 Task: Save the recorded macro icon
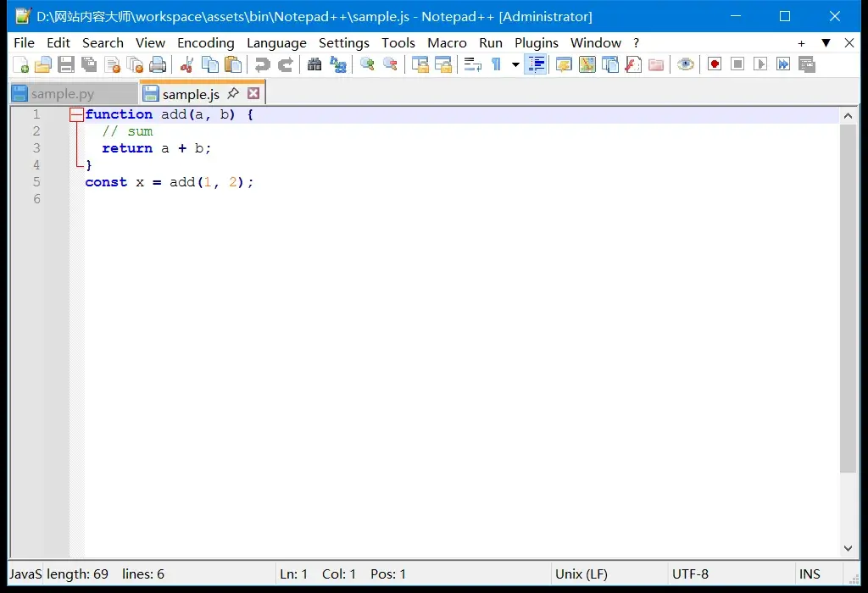pyautogui.click(x=807, y=64)
